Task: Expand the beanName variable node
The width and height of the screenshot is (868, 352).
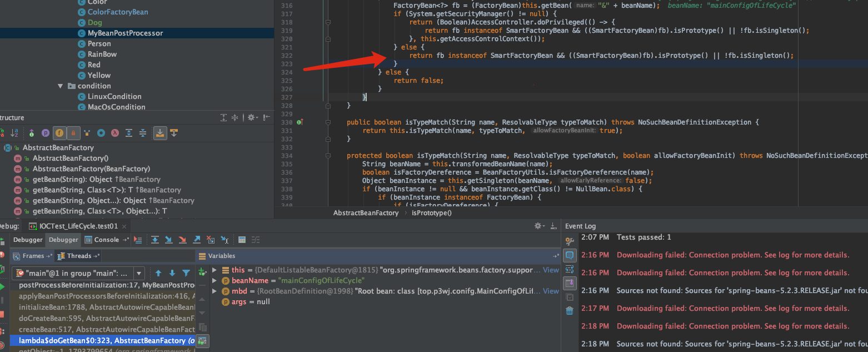Action: pyautogui.click(x=215, y=280)
